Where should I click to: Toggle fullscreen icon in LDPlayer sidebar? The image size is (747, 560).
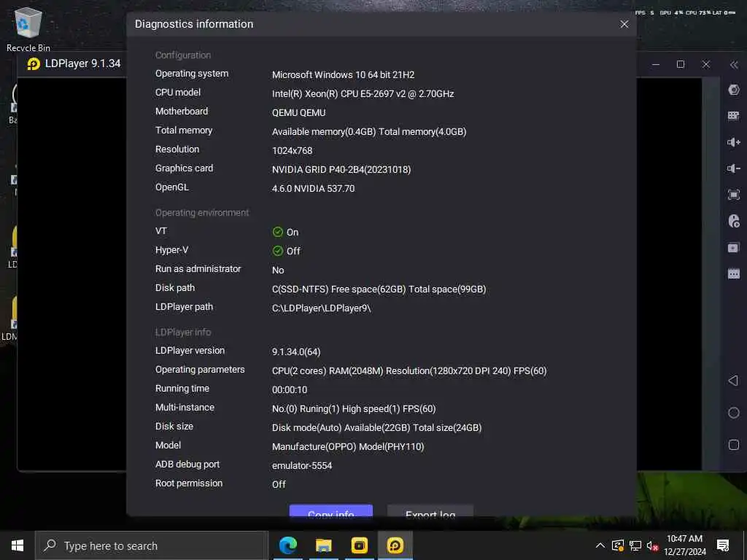tap(734, 194)
